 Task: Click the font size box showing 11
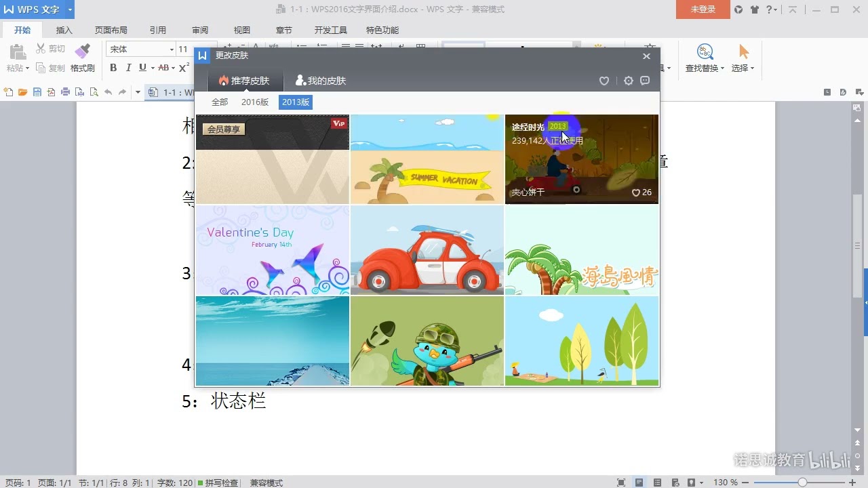(184, 49)
